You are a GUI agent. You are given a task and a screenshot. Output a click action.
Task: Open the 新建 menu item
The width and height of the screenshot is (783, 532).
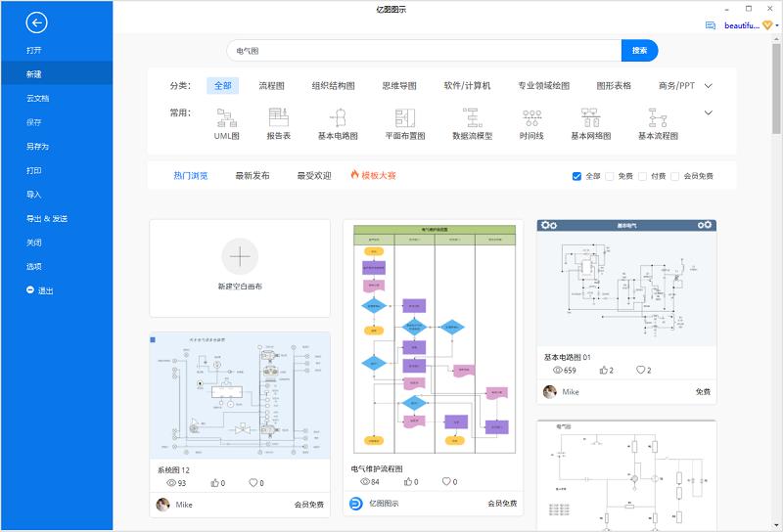point(57,74)
